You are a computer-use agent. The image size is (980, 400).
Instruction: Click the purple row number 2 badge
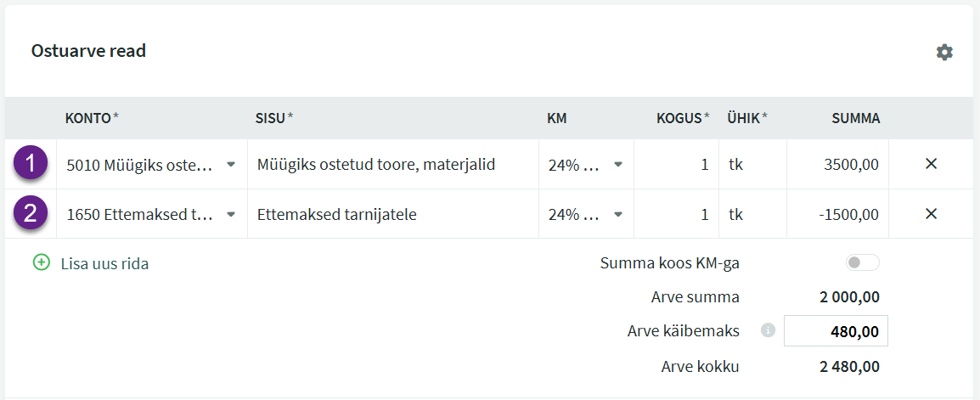(x=31, y=214)
